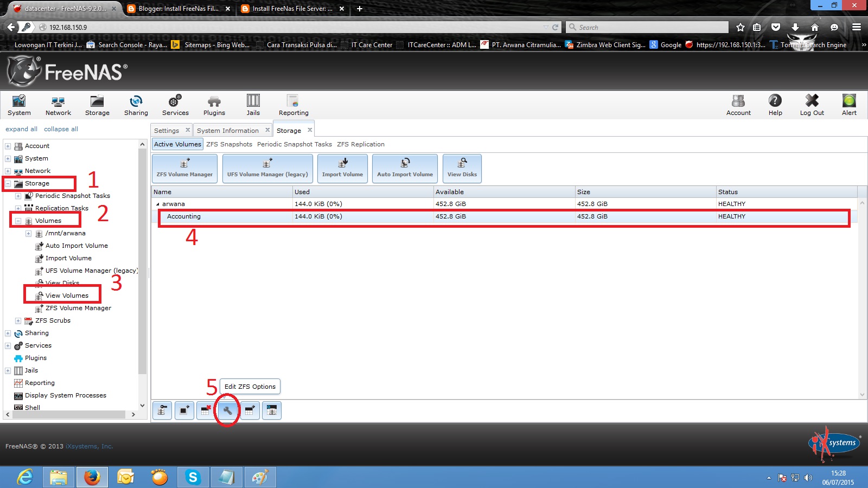Open Storage from the top FreeNAS toolbar
This screenshot has height=488, width=868.
pyautogui.click(x=97, y=105)
